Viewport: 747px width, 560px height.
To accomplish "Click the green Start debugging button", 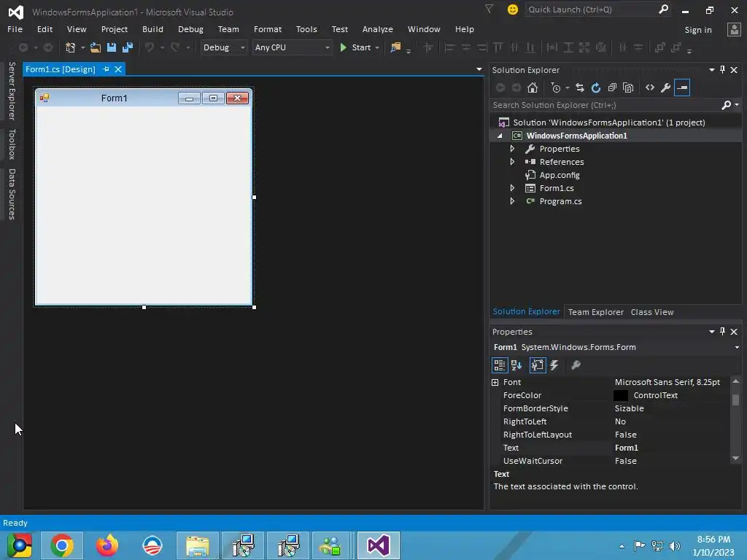I will (x=355, y=47).
